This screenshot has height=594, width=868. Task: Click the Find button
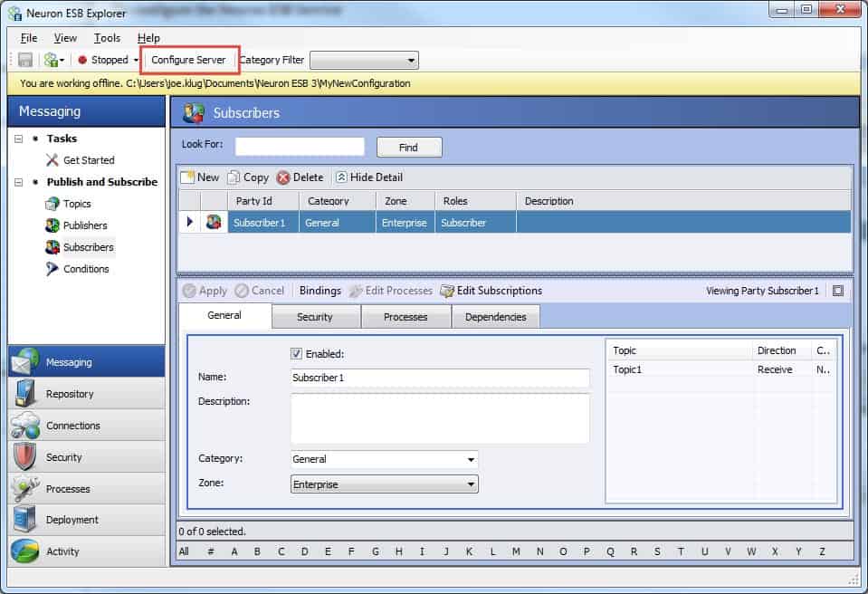pos(408,148)
